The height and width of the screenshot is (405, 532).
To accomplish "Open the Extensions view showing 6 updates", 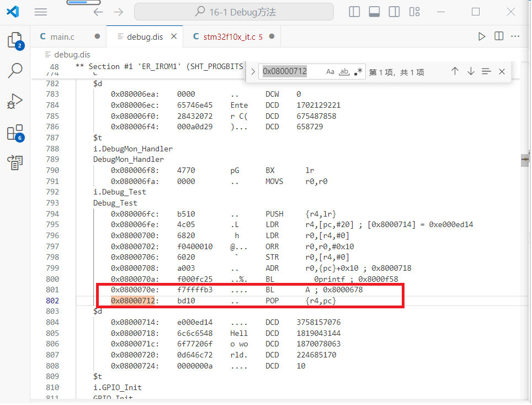I will coord(15,130).
